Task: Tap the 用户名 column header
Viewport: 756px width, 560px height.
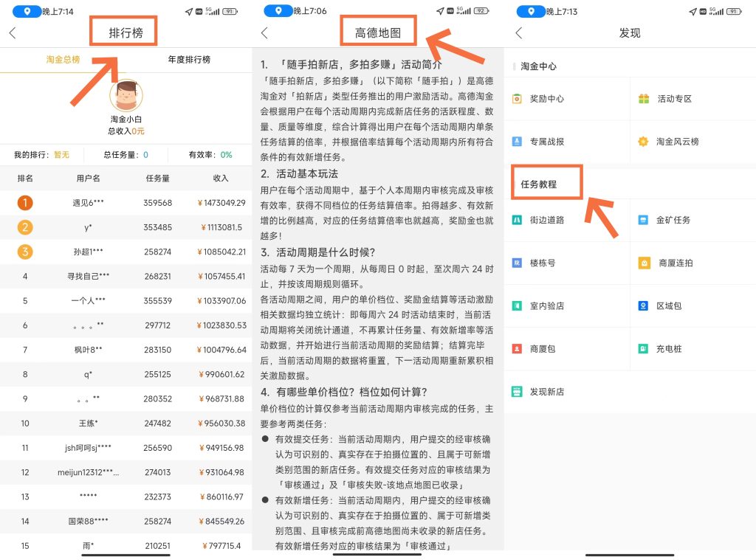Action: 89,179
